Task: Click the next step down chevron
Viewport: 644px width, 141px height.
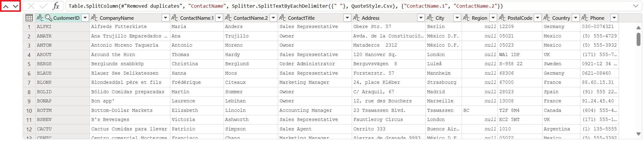Action: 15,6
